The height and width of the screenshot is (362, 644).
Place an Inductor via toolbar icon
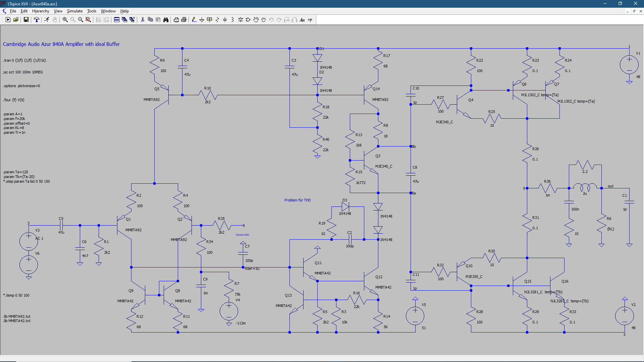pos(232,20)
